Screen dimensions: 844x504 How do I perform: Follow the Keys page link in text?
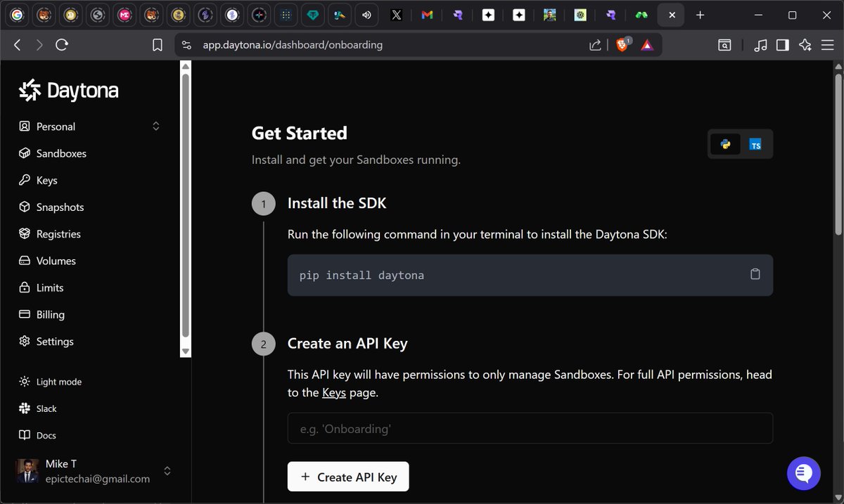tap(334, 392)
